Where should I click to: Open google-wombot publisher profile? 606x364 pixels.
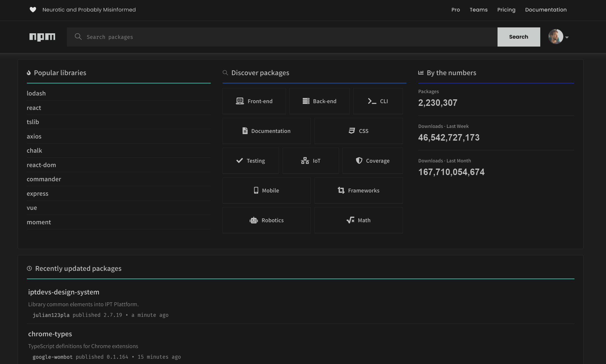point(52,357)
